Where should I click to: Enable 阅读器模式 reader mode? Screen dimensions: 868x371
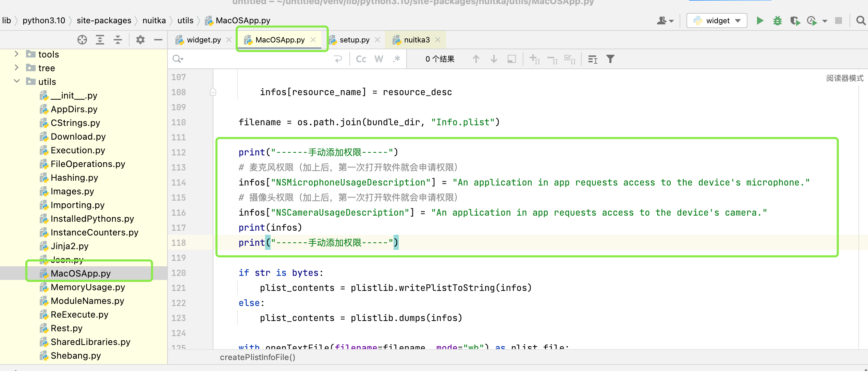pyautogui.click(x=844, y=78)
